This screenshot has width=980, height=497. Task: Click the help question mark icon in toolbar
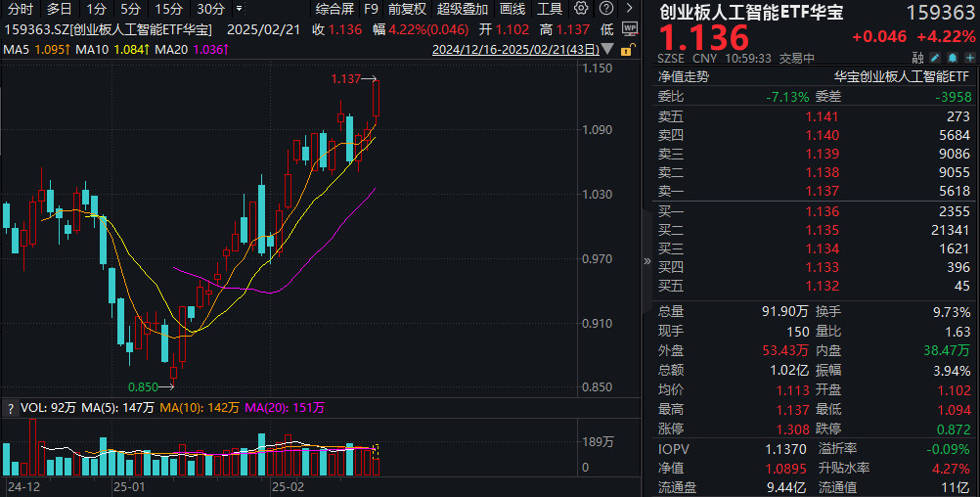coord(607,9)
